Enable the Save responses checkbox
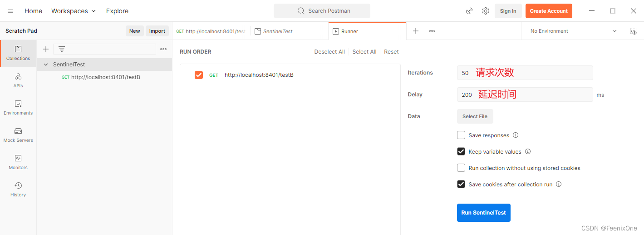 coord(461,135)
